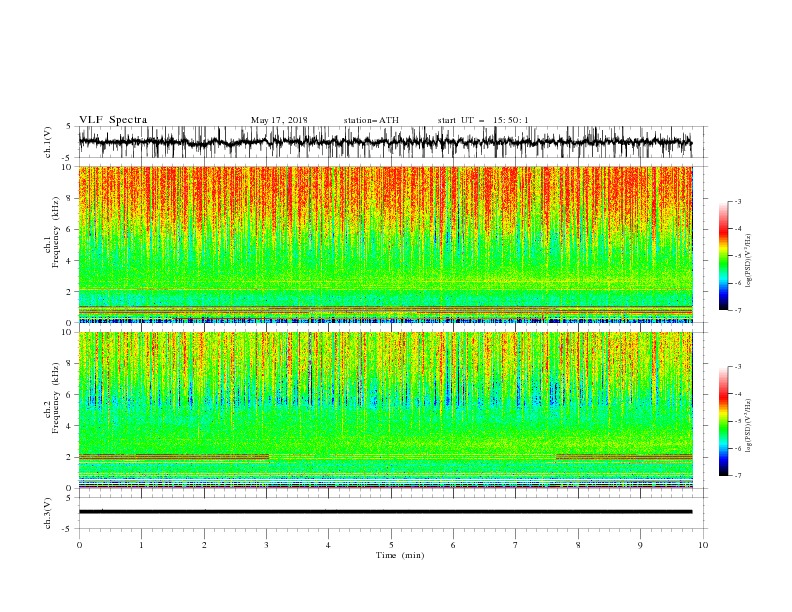Viewport: 792px width, 612px height.
Task: Click the 'ch.2 Frequency (kHz)' axis label
Action: coord(52,398)
